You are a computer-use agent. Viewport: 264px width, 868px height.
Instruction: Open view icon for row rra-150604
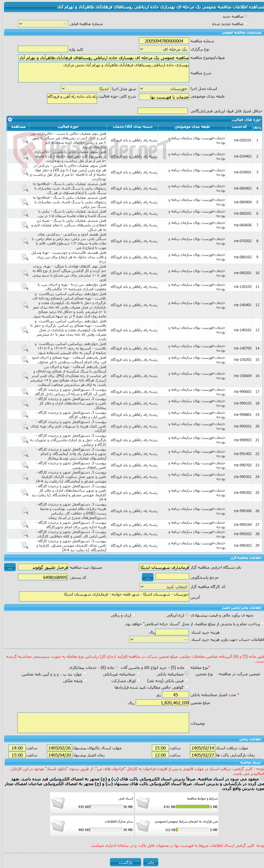click(24, 375)
